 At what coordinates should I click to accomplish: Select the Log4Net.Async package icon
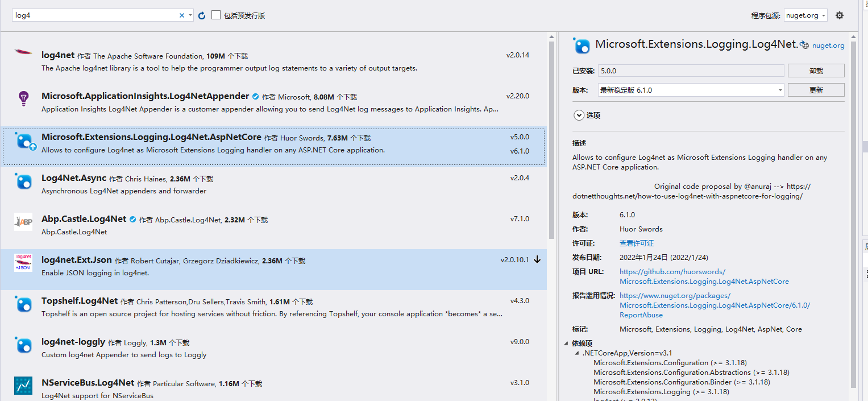(23, 181)
